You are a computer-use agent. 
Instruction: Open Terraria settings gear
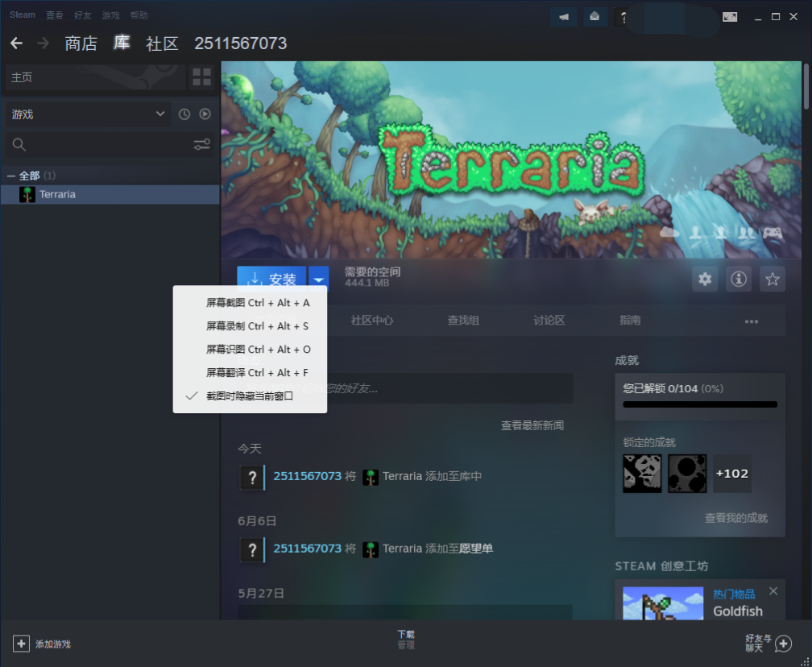point(705,280)
